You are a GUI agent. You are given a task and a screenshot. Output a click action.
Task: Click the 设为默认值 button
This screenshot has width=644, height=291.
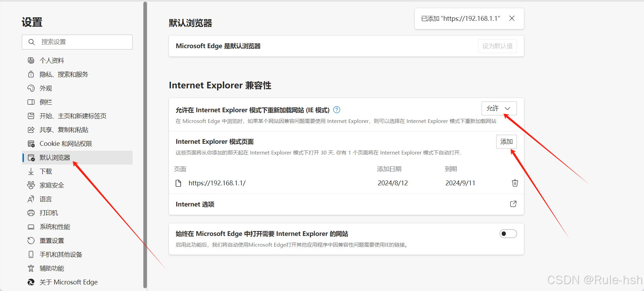pyautogui.click(x=497, y=46)
